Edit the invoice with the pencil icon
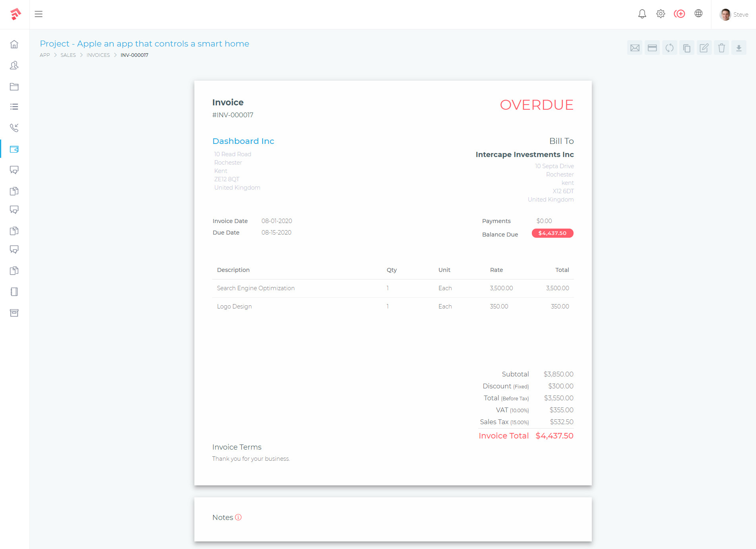Screen dimensions: 756x549 (x=704, y=47)
